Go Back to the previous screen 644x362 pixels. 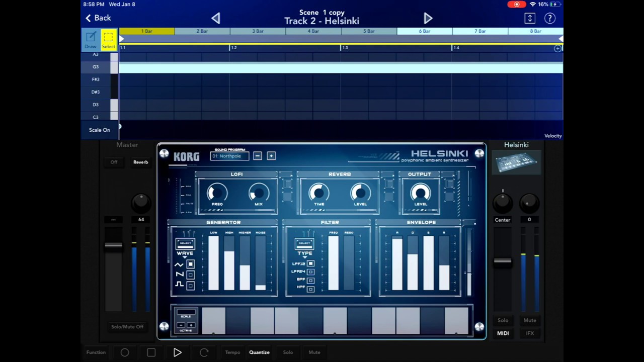[98, 18]
